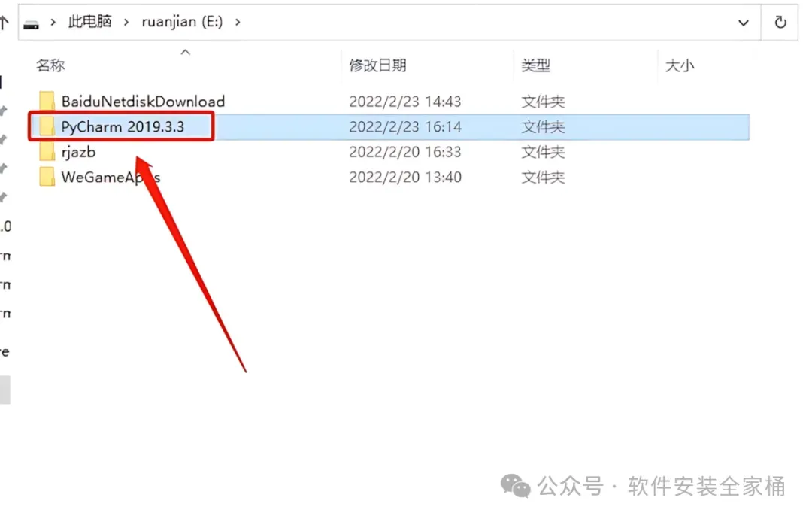Viewport: 812px width, 519px height.
Task: Expand the chevron before 此电脑
Action: [53, 23]
